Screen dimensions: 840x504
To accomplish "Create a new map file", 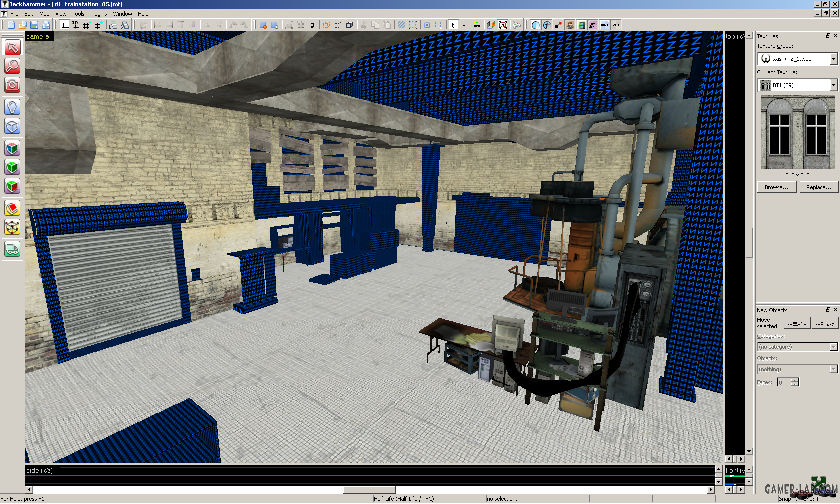I will click(11, 25).
